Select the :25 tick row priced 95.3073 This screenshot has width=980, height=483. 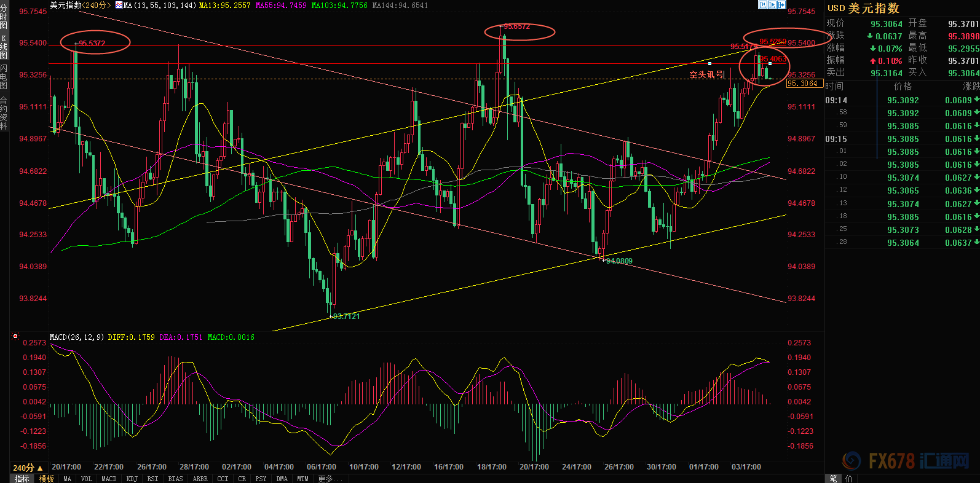[903, 230]
